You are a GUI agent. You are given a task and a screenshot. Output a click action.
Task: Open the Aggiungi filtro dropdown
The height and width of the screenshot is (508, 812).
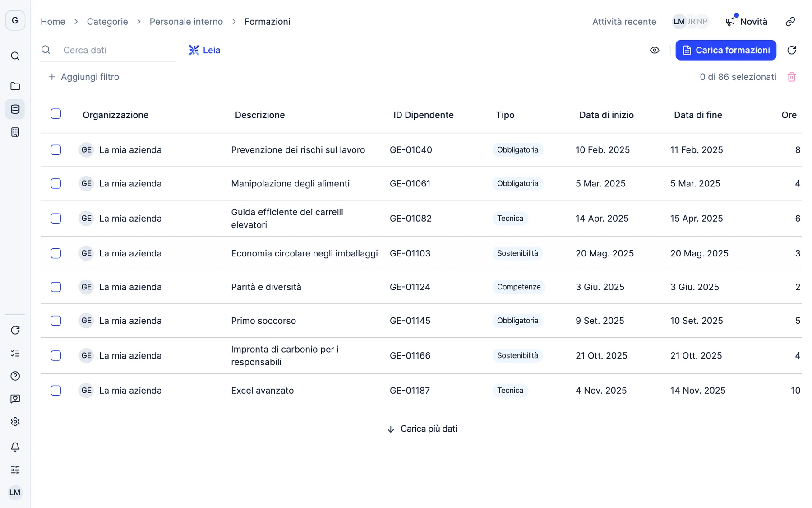(x=83, y=77)
